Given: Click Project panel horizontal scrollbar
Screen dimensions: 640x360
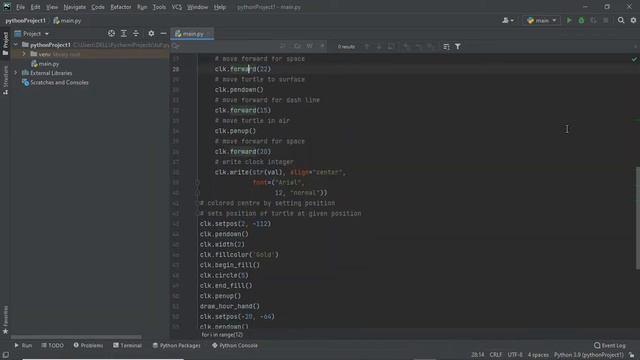Looking at the screenshot, I should coord(76,337).
